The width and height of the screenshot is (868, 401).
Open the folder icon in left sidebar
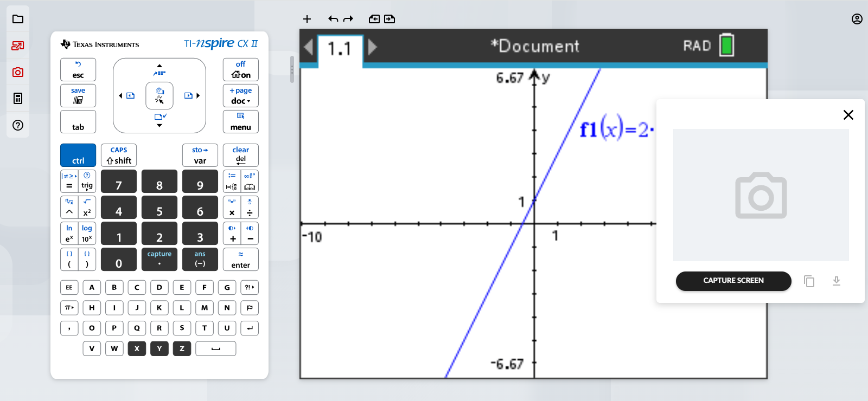pyautogui.click(x=18, y=19)
